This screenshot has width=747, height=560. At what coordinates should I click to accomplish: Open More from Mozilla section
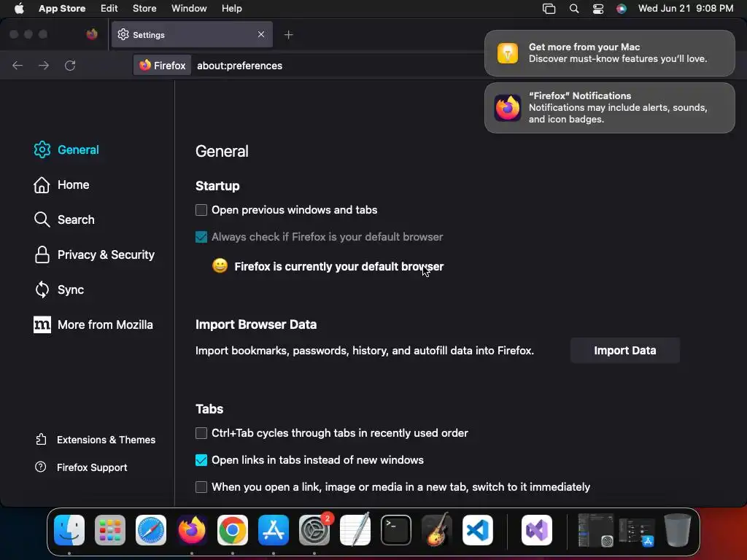click(x=93, y=324)
